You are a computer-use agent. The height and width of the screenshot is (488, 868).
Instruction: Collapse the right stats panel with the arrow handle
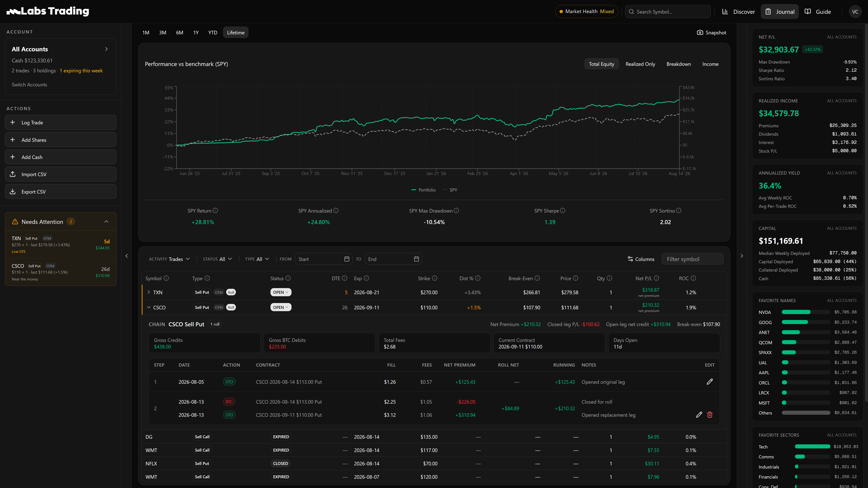[742, 256]
